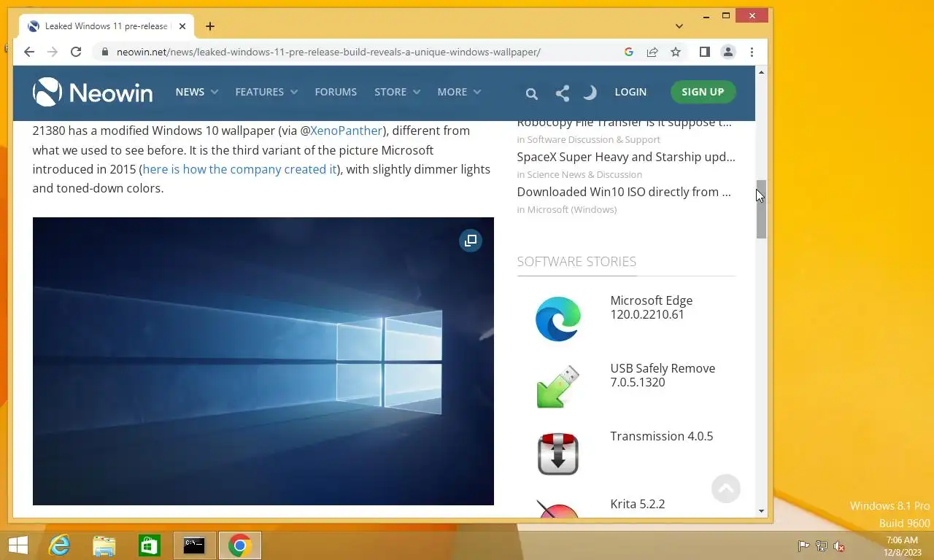This screenshot has height=560, width=934.
Task: Reload the page with refresh icon
Action: [x=75, y=52]
